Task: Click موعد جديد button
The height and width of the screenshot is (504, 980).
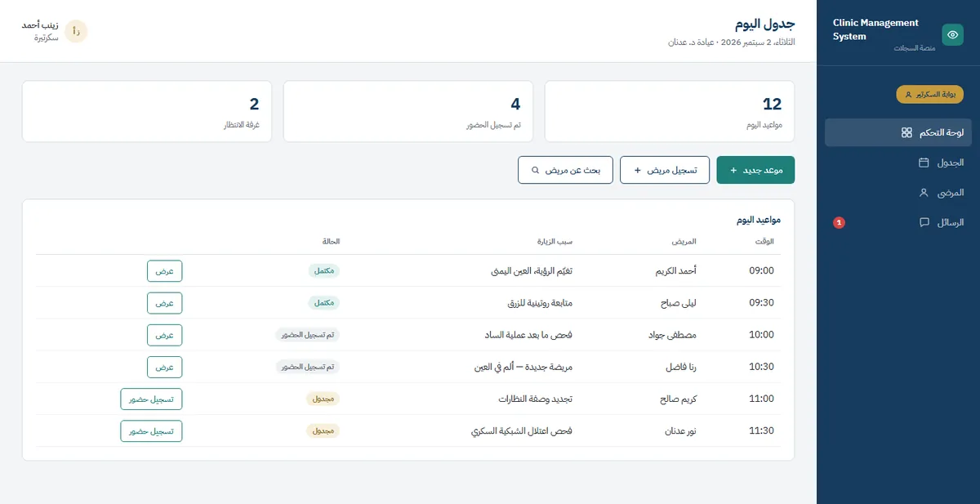Action: pos(755,170)
